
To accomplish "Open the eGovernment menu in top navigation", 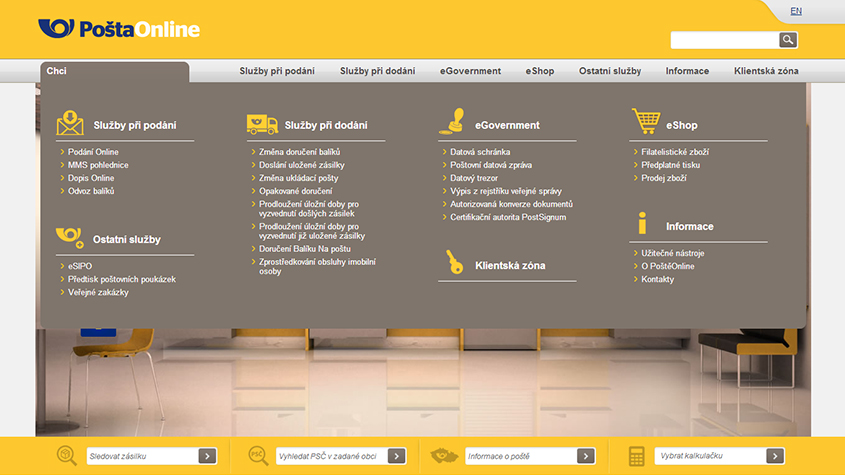I will (470, 71).
